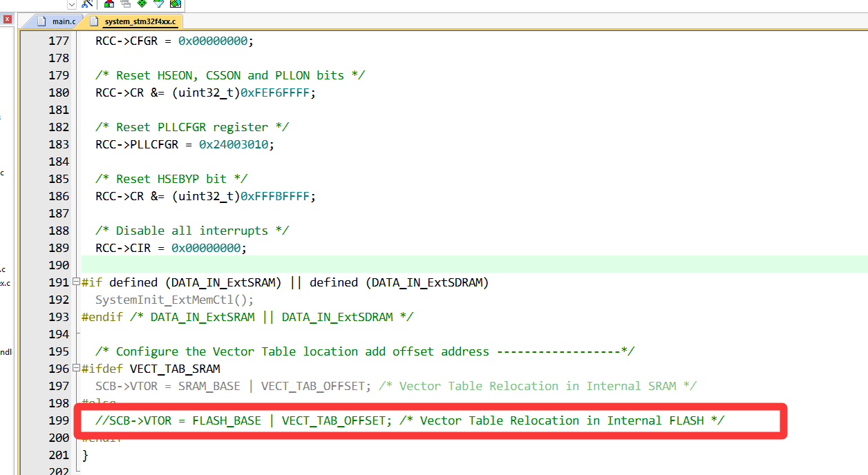Collapse the #ifdef VECT_TAB_SRAM block at line 196
Viewport: 868px width, 475px height.
point(75,369)
